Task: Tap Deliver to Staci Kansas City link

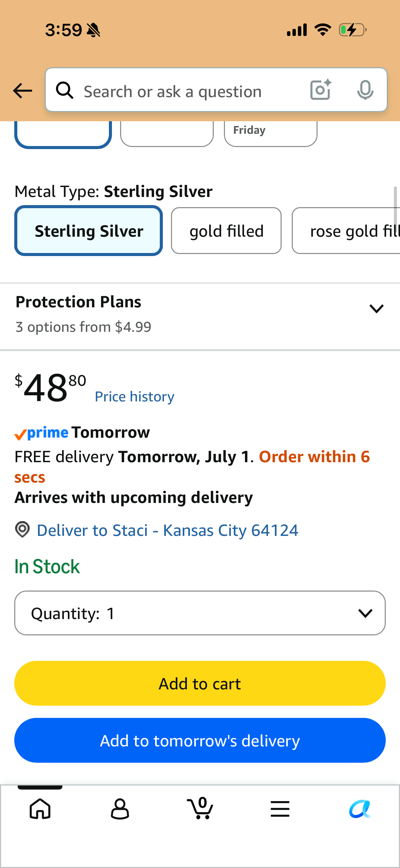Action: click(168, 530)
